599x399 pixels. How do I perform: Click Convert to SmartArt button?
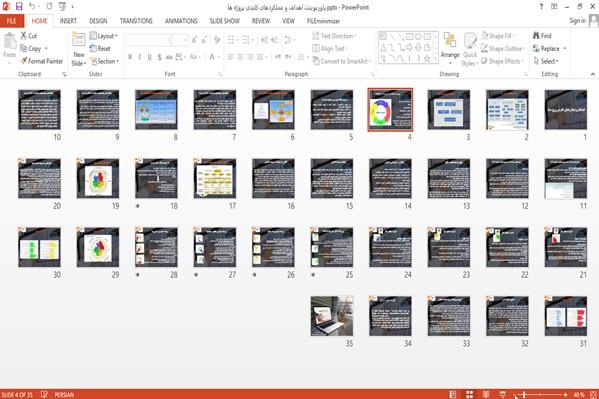(342, 61)
